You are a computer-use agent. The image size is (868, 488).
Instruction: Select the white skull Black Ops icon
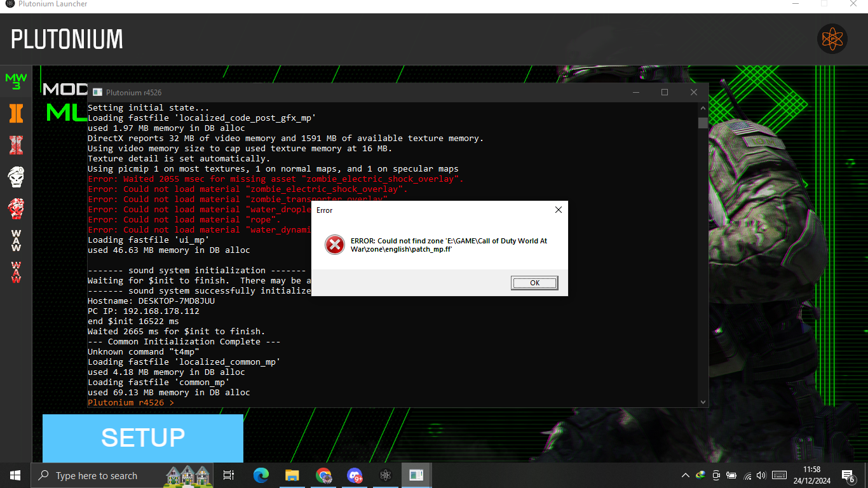point(16,177)
